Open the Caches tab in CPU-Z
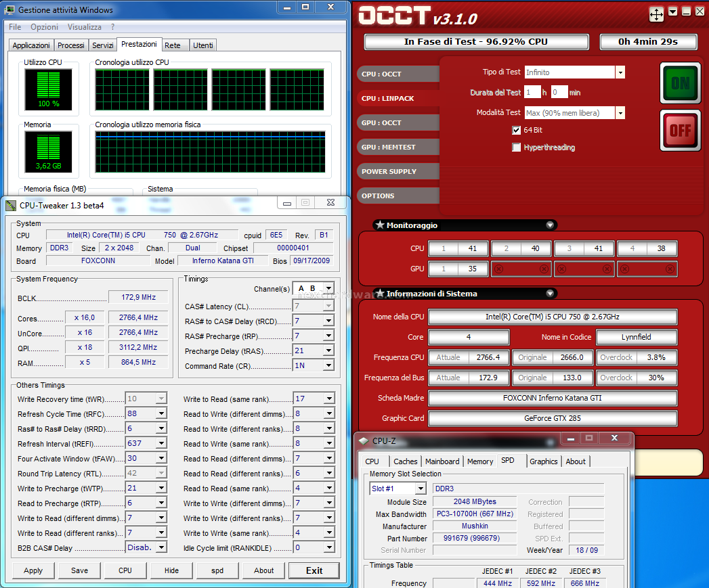Screen dimensions: 709x588 [x=405, y=461]
